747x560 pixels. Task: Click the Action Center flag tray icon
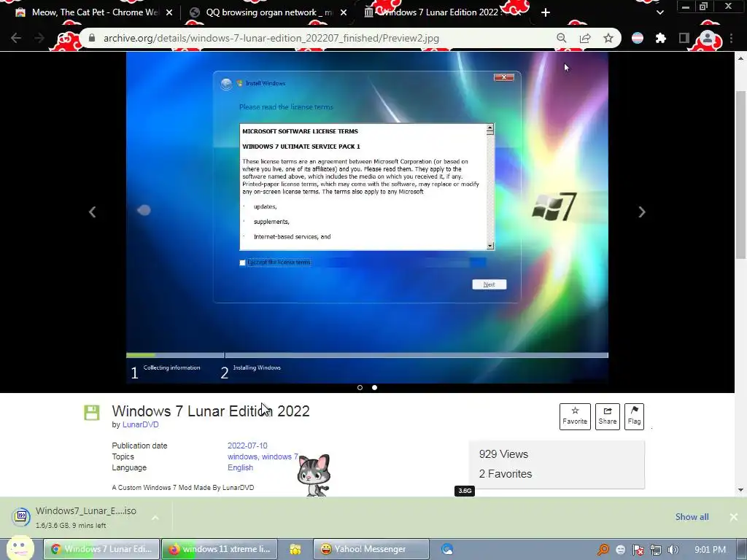click(x=638, y=550)
